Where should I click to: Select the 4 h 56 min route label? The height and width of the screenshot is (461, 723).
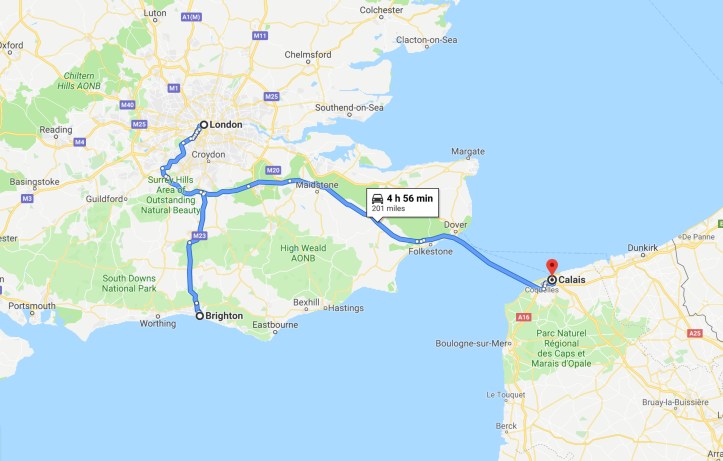tap(410, 198)
